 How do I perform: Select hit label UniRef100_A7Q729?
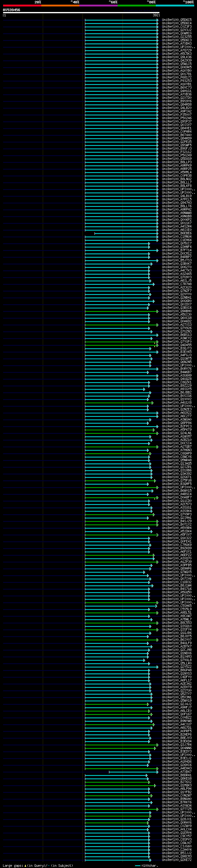[177, 50]
